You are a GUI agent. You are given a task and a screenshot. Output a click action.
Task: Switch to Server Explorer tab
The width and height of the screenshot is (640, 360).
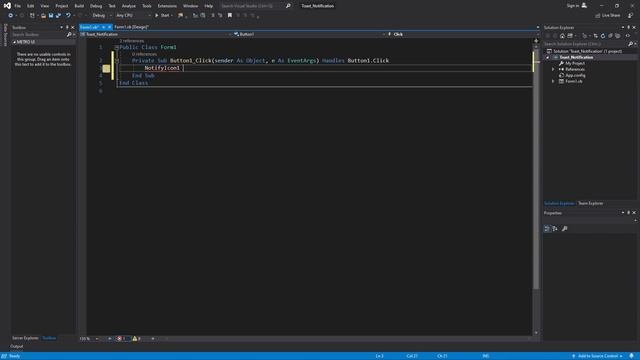pos(25,338)
